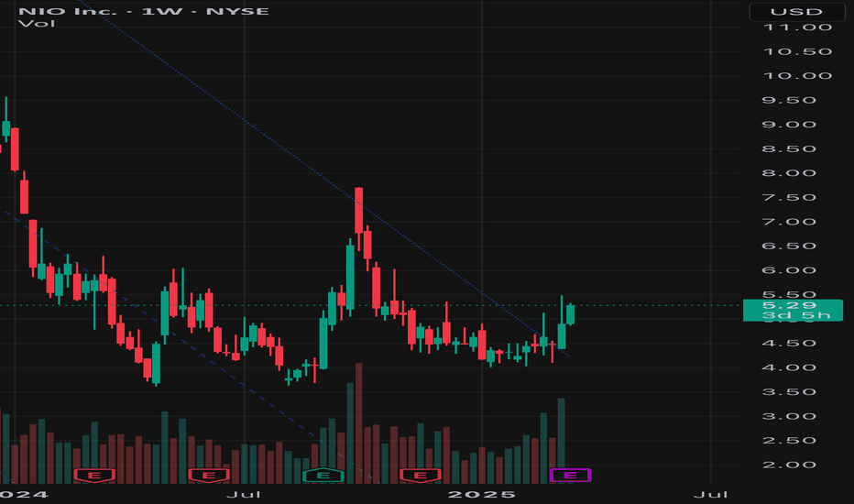Click the Jul label after 2025
The image size is (854, 504).
point(711,494)
